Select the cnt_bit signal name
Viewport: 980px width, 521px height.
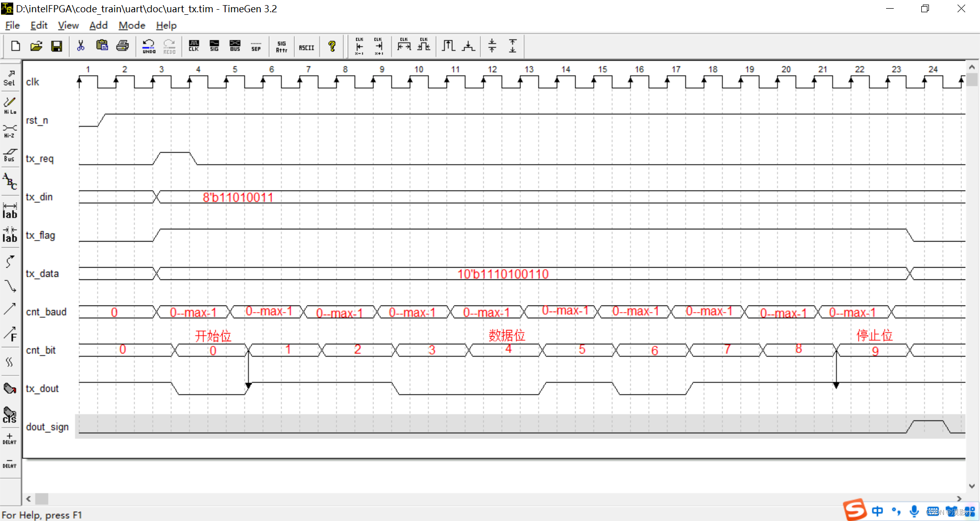coord(41,350)
